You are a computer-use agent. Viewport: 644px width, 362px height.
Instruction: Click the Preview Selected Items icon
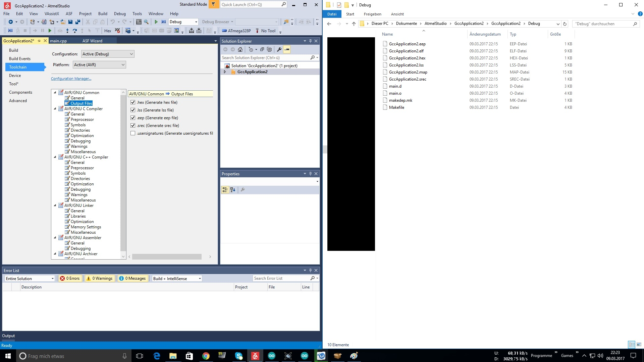coord(287,49)
